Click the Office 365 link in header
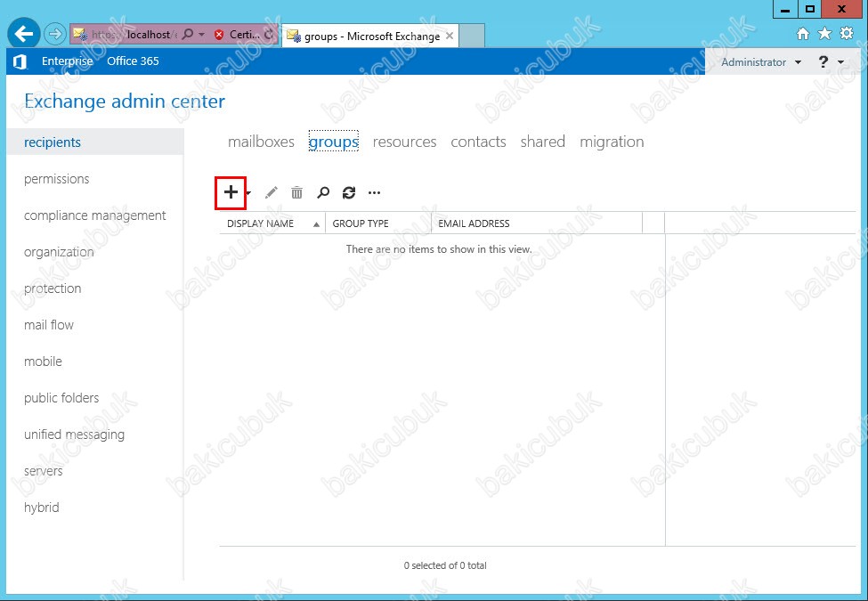 (x=133, y=61)
